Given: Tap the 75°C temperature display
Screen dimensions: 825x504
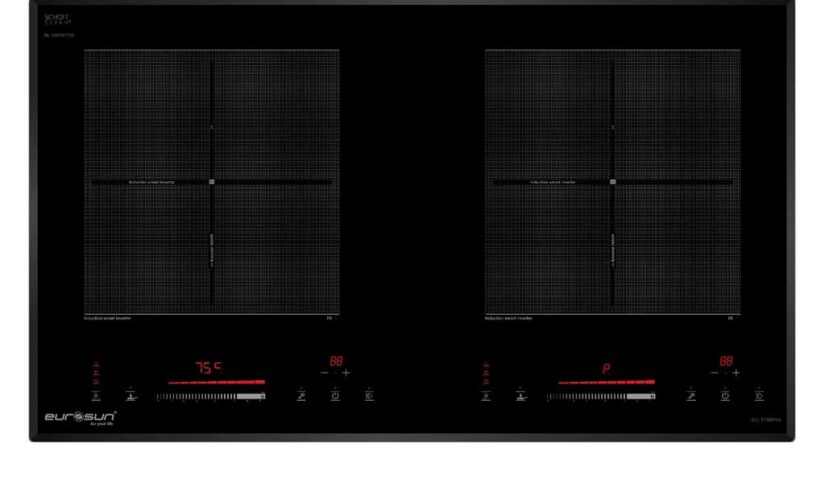Looking at the screenshot, I should [208, 367].
